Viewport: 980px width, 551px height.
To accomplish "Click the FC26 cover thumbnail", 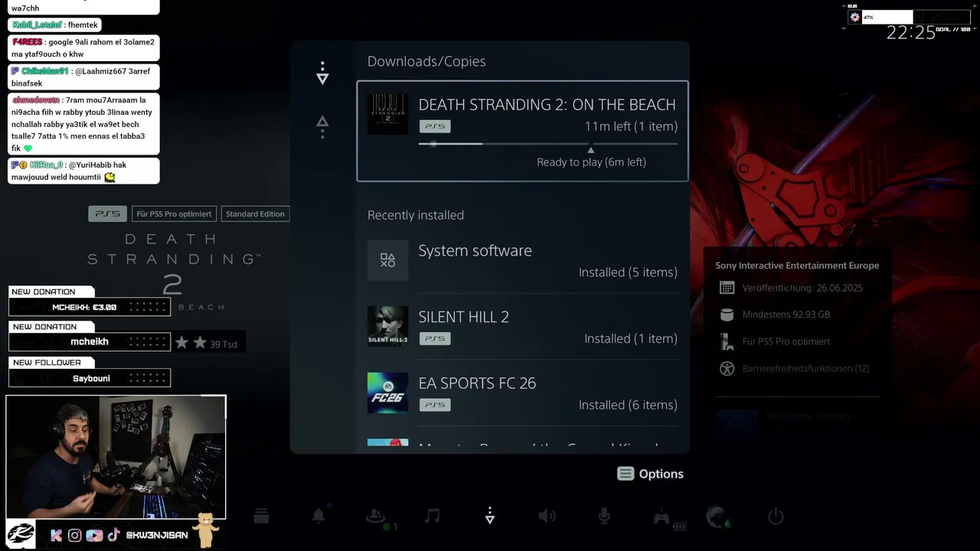I will [387, 393].
